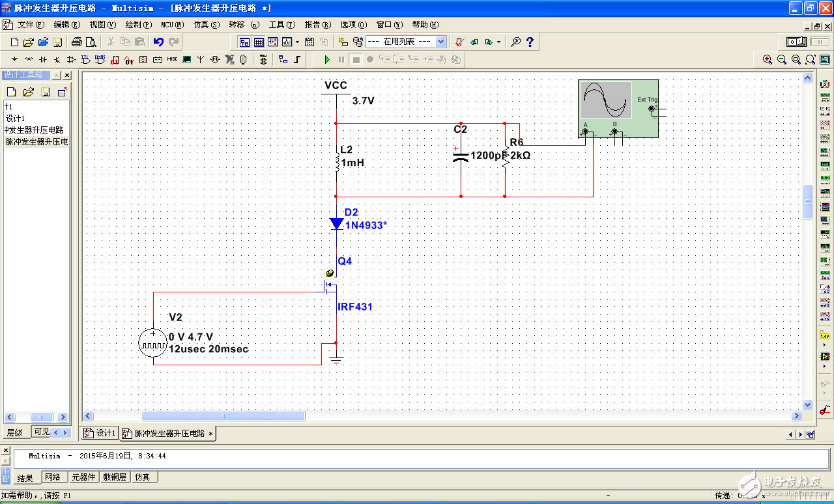Pause the simulation

341,59
